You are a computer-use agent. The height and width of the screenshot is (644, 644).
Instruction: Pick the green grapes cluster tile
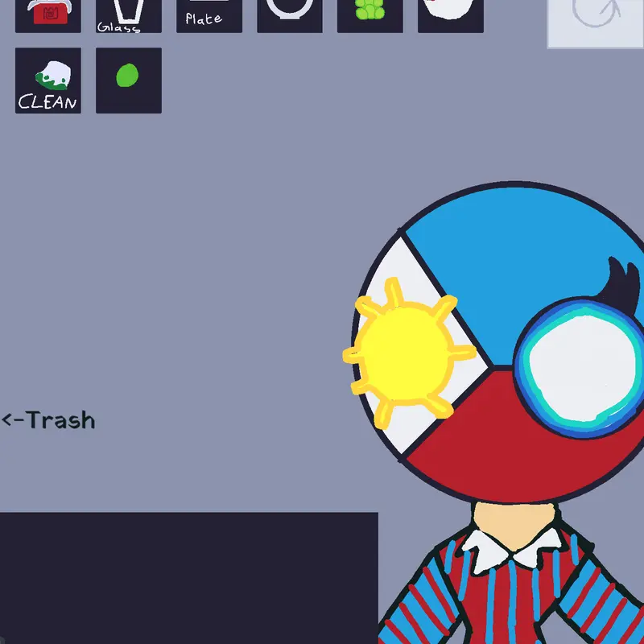tap(370, 15)
